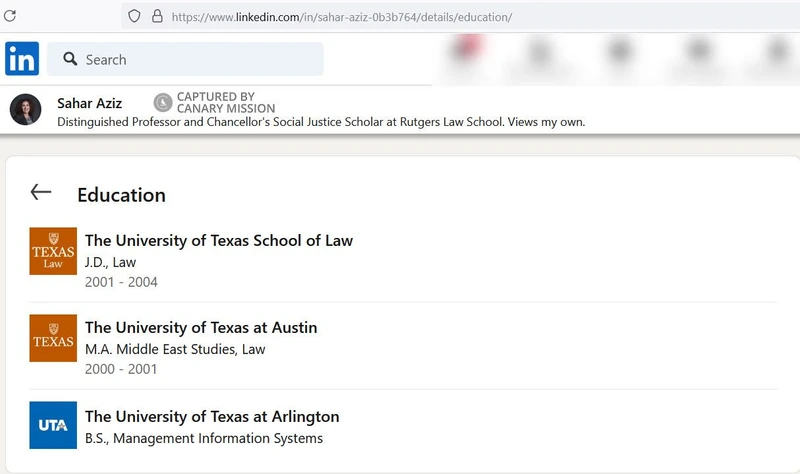This screenshot has height=474, width=800.
Task: Click the shield tracking protection icon
Action: (x=134, y=16)
